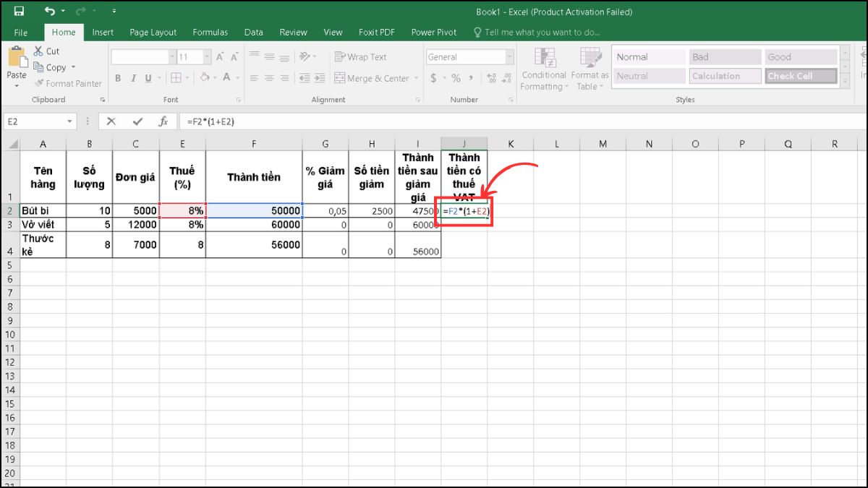Toggle italic formatting
Image resolution: width=868 pixels, height=488 pixels.
134,78
